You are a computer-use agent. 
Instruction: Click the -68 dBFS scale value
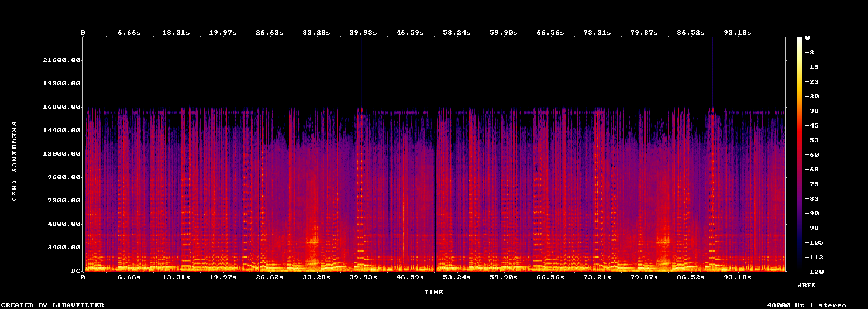[x=811, y=169]
